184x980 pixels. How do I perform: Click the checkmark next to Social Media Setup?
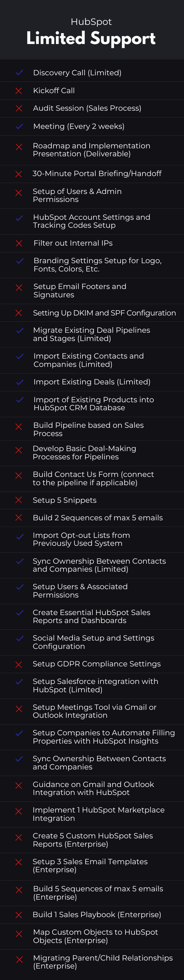point(20,638)
